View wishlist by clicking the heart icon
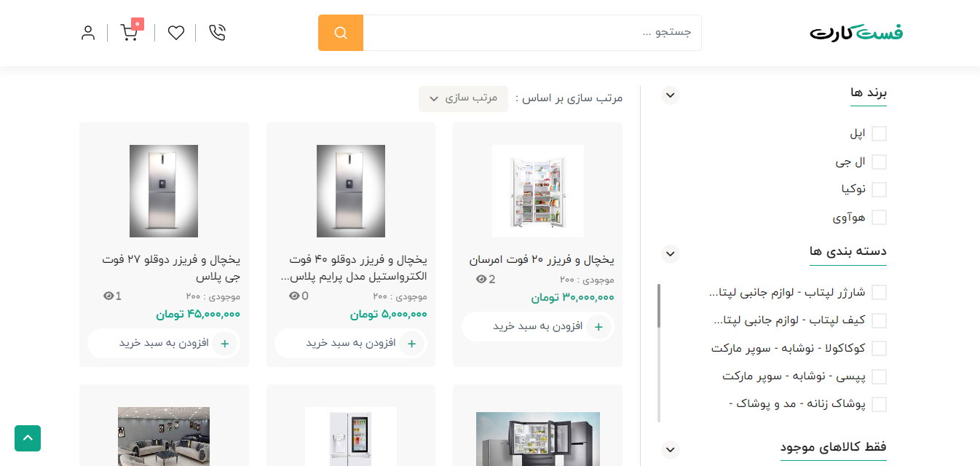This screenshot has width=980, height=466. coord(176,33)
